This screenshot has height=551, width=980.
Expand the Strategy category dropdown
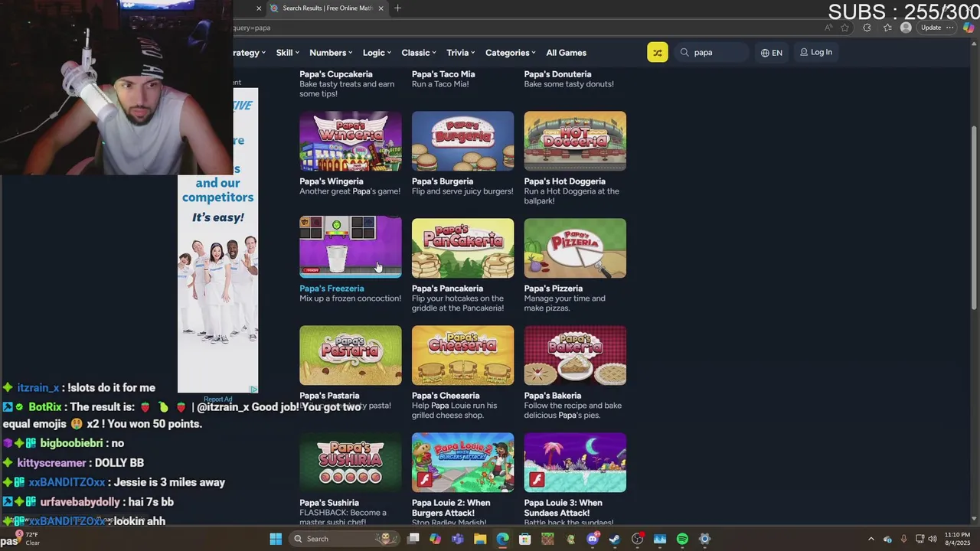click(250, 53)
